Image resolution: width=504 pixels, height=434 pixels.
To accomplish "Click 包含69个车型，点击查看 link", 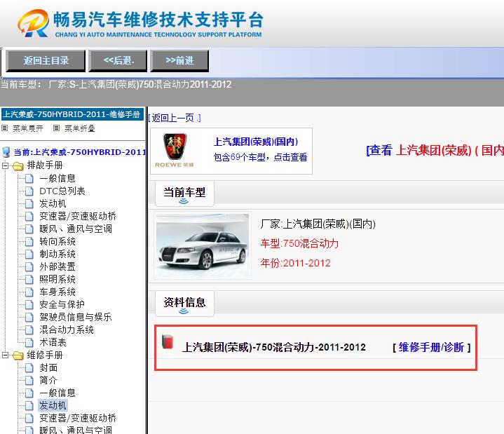I will point(260,157).
